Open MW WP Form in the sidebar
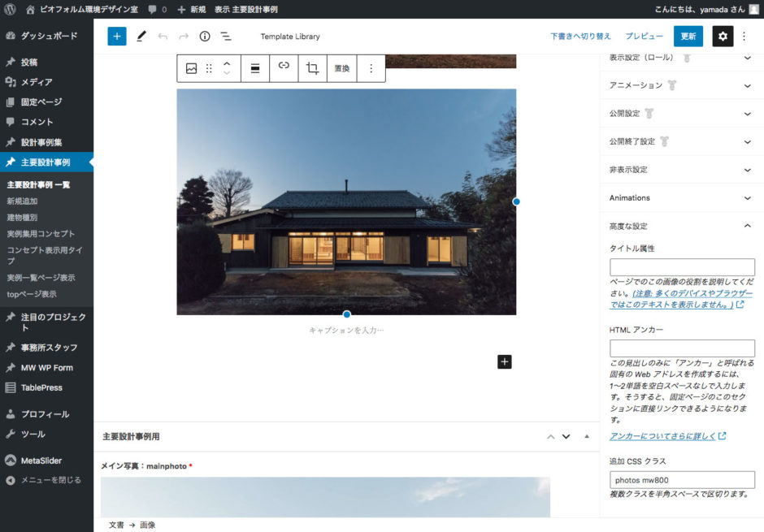The width and height of the screenshot is (764, 532). (x=47, y=368)
